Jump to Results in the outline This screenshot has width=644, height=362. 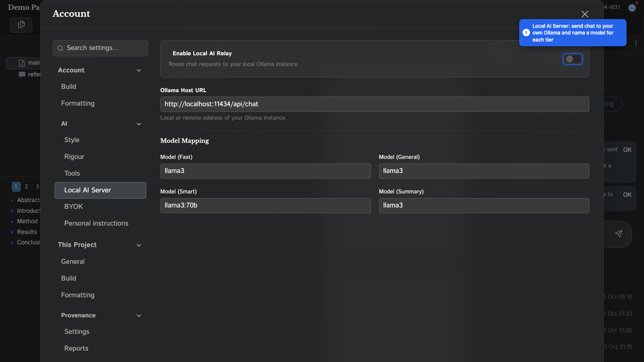27,232
